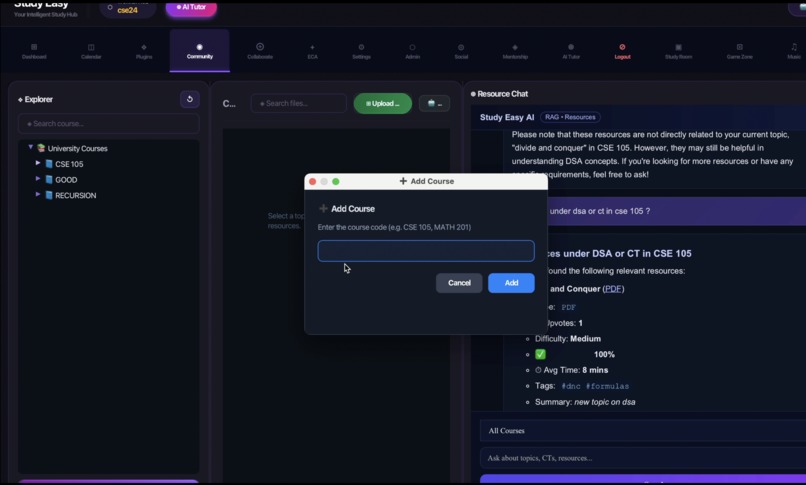The width and height of the screenshot is (806, 485).
Task: Click the Ask about topics input
Action: coord(643,458)
